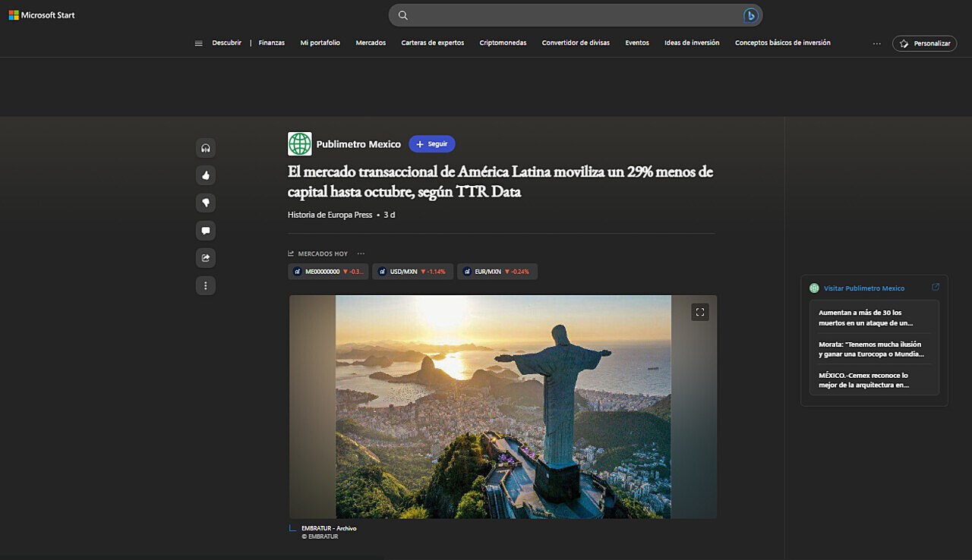Go to the Criptomonedas tab
Image resolution: width=972 pixels, height=560 pixels.
pos(503,43)
